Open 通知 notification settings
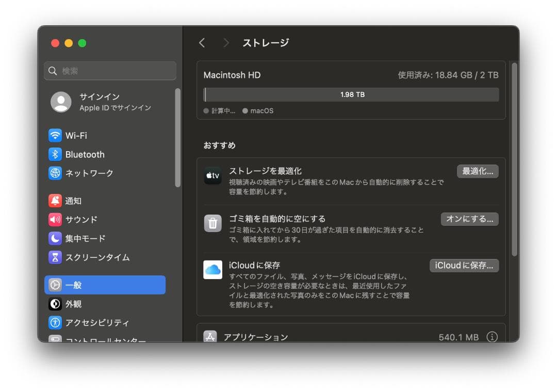Viewport: 557px width, 392px height. click(x=73, y=201)
